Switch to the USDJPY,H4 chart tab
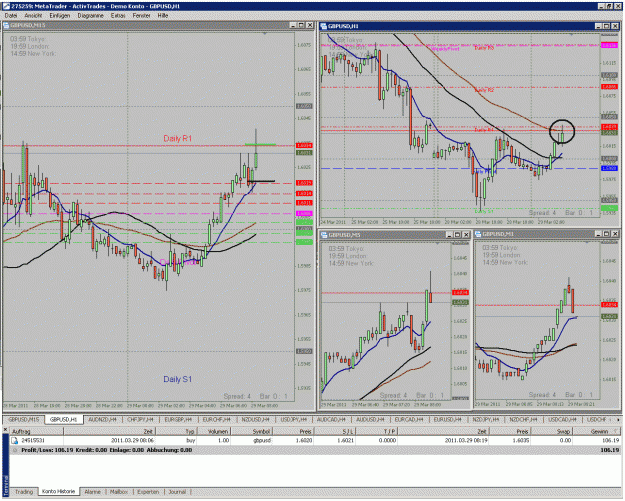Screen dimensions: 625x501 point(294,420)
